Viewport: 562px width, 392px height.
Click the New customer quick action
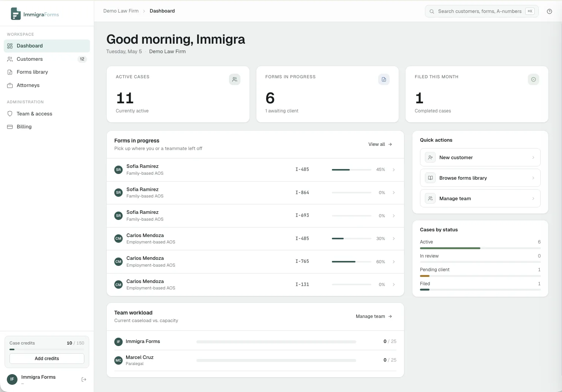pos(480,157)
